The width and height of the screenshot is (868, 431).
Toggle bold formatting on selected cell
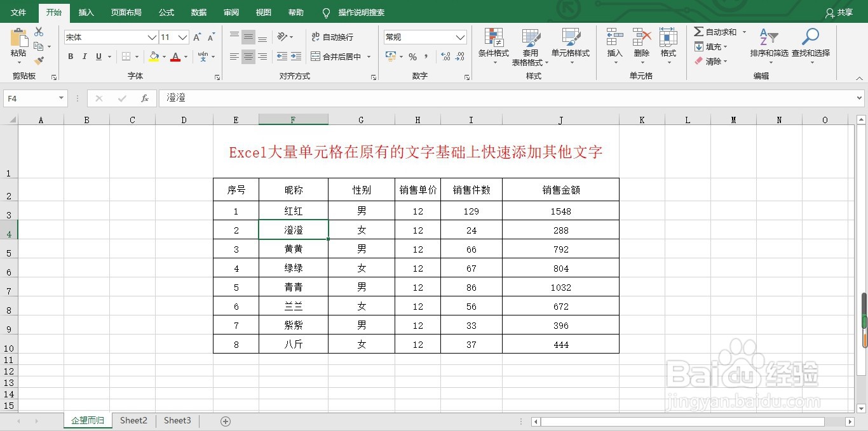pos(70,56)
